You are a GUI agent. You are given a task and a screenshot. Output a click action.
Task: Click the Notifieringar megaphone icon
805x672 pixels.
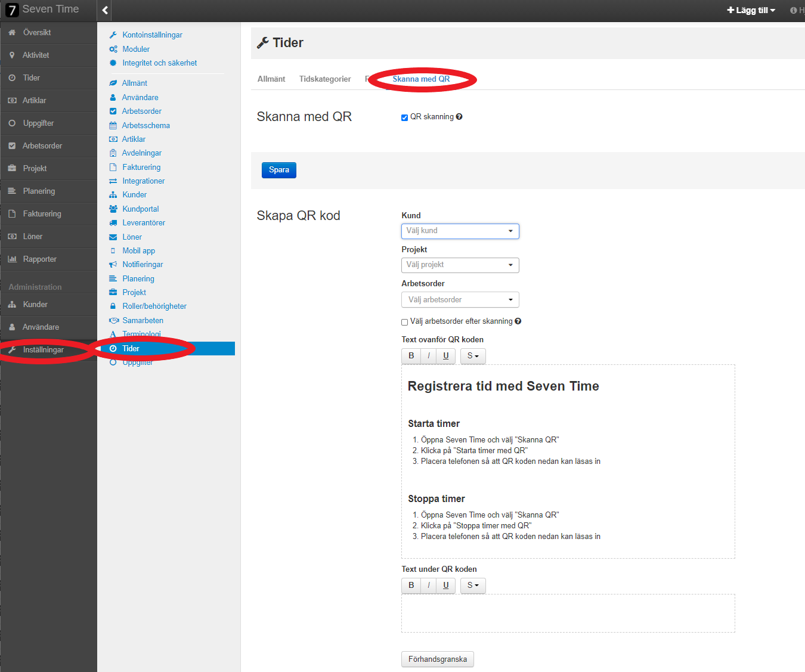[x=113, y=265]
